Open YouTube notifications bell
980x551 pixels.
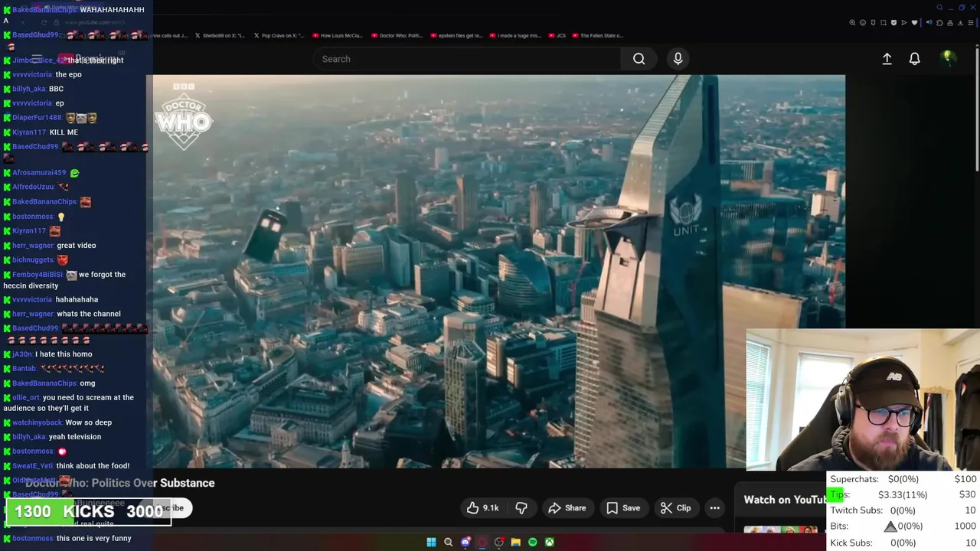914,59
